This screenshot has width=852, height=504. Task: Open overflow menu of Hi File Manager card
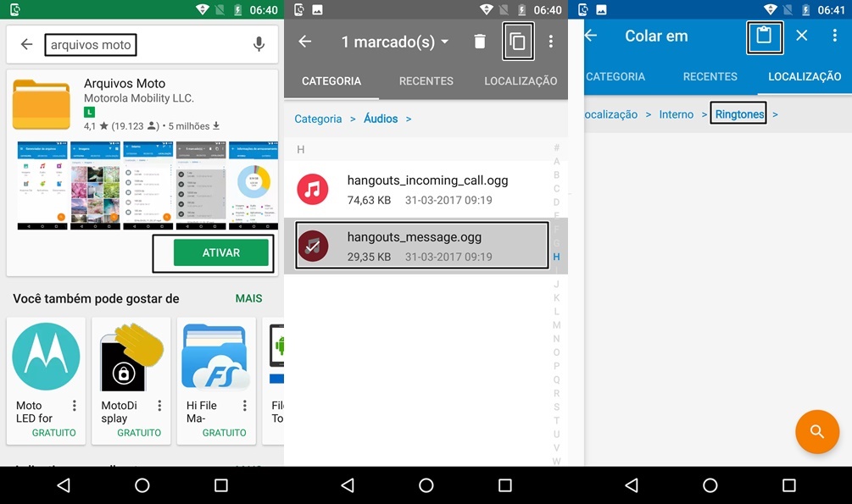(245, 405)
